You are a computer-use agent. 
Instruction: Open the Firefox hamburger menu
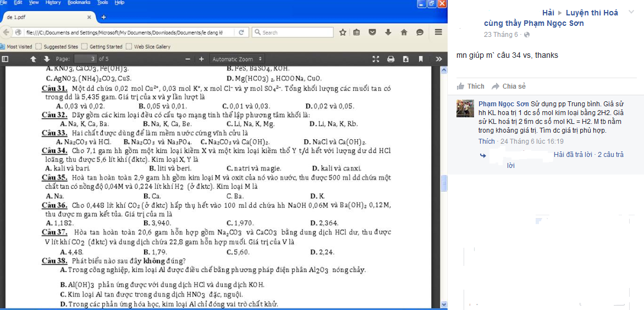(438, 32)
